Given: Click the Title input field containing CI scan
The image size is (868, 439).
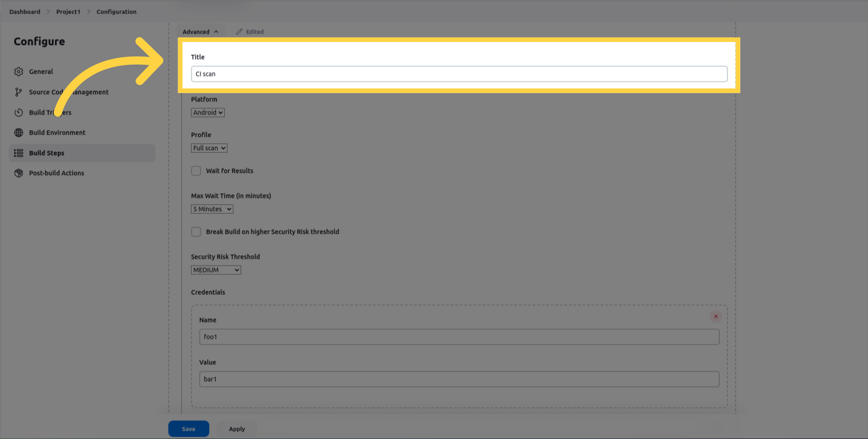Looking at the screenshot, I should [459, 74].
